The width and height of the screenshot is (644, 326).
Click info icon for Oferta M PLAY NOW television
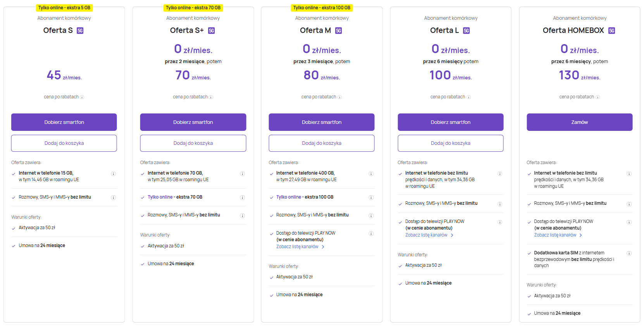pos(371,233)
